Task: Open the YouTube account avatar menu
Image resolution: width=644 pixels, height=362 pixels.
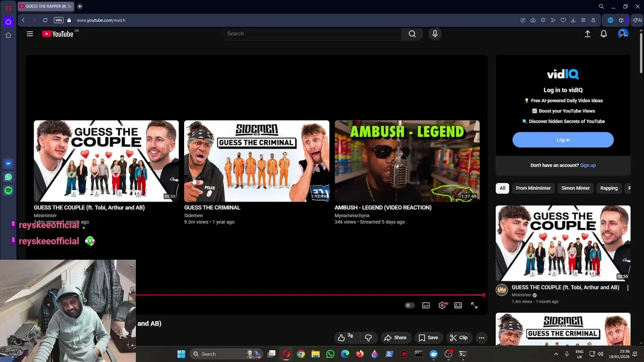Action: [623, 34]
